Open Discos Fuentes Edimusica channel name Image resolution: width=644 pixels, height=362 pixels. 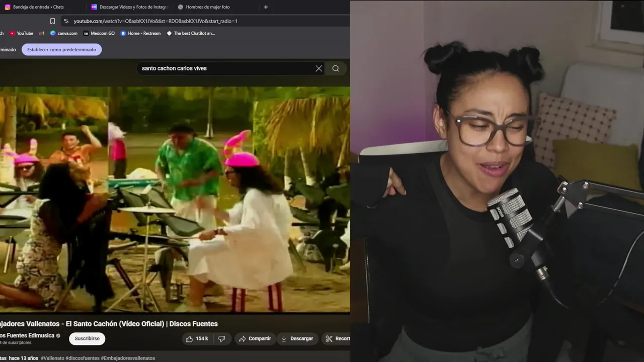click(27, 335)
